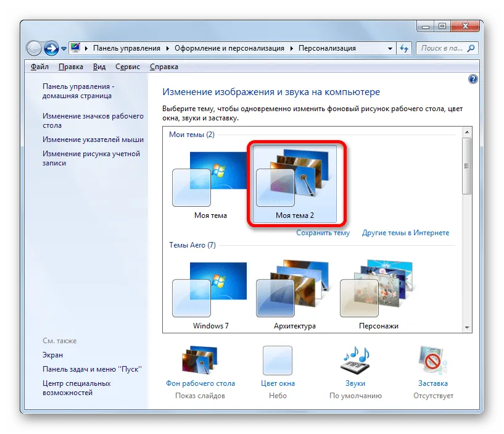Viewport: 504px width, 434px height.
Task: Click the screensaver icon with prohibition sign
Action: point(432,360)
